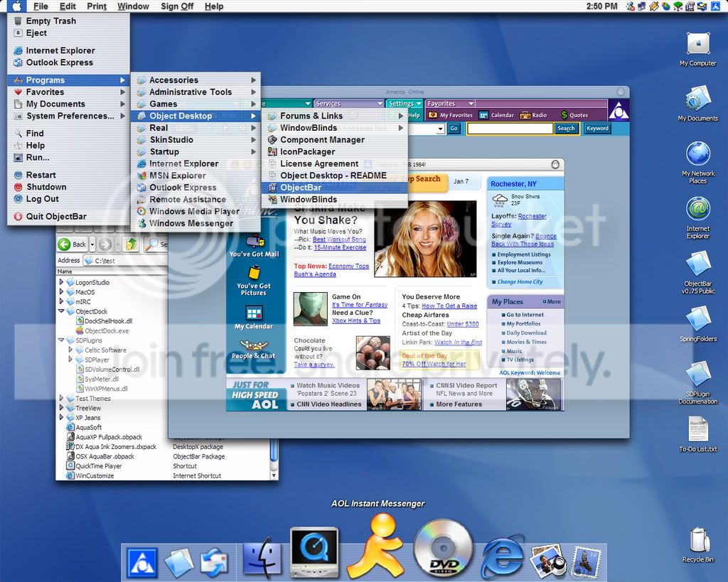728x582 pixels.
Task: Click the Apple logo menu
Action: pyautogui.click(x=17, y=6)
